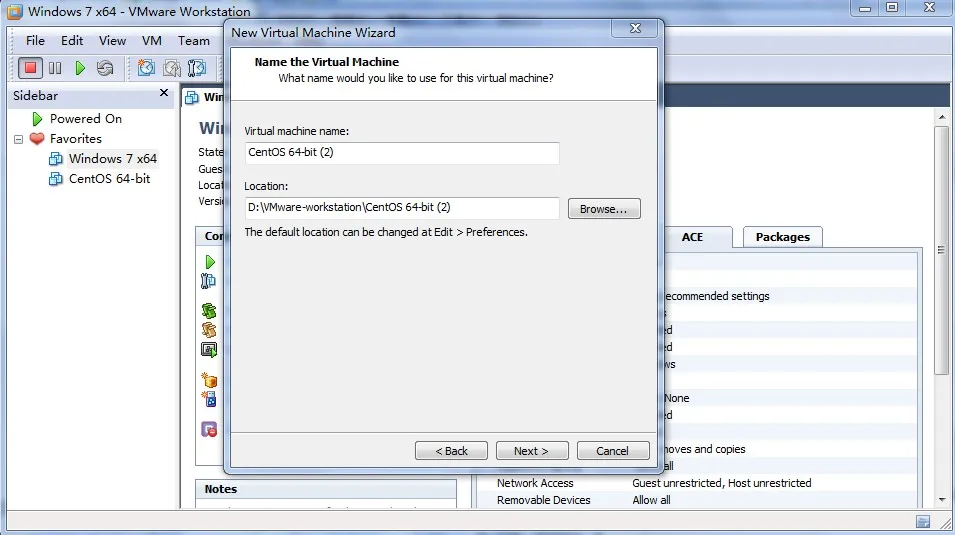Image resolution: width=955 pixels, height=535 pixels.
Task: Click the tan clone VM command icon
Action: click(209, 330)
